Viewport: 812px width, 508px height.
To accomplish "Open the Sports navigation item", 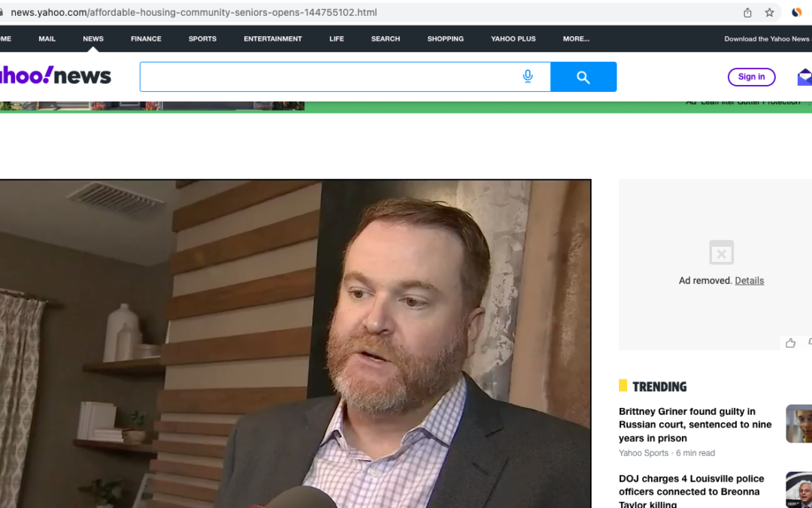I will click(202, 39).
